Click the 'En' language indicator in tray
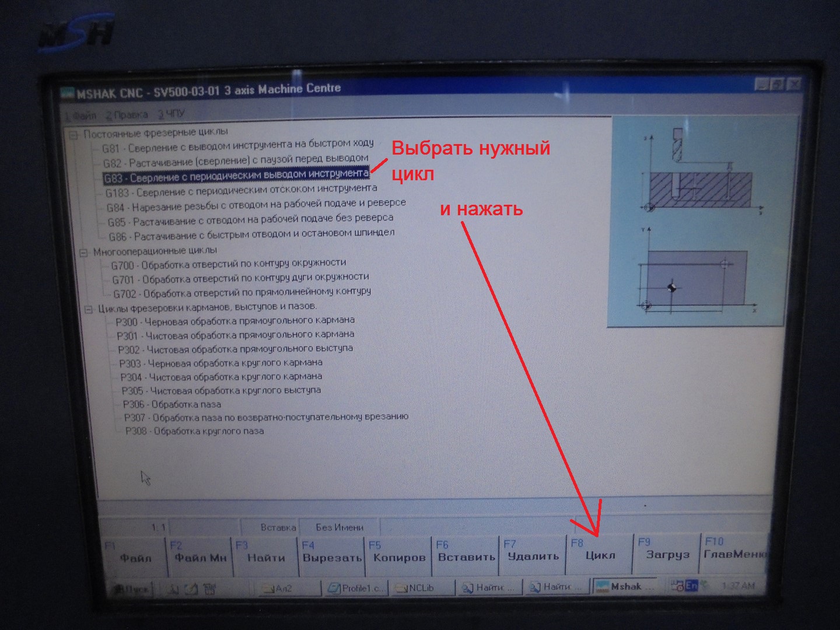 point(691,585)
